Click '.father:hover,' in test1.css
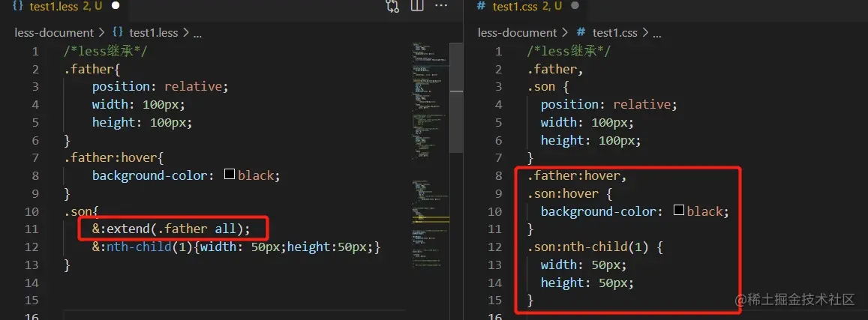This screenshot has height=320, width=868. pyautogui.click(x=577, y=176)
